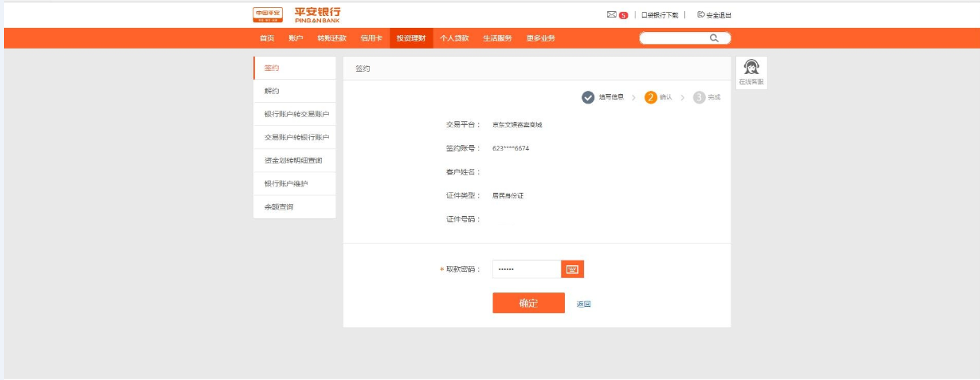Viewport: 980px width, 380px height.
Task: Open the virtual keyboard next to password field
Action: point(572,269)
